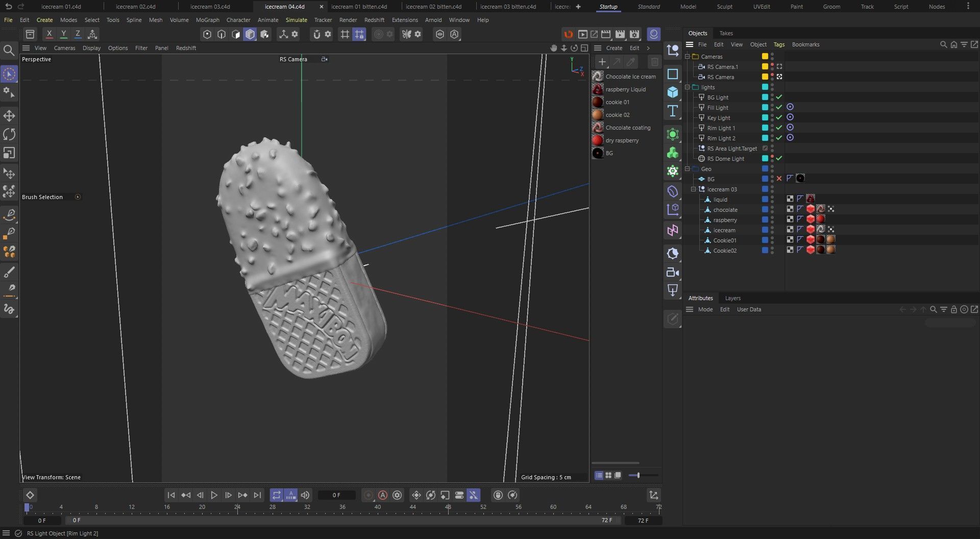The width and height of the screenshot is (980, 539).
Task: Delete material with trash icon
Action: click(x=654, y=62)
